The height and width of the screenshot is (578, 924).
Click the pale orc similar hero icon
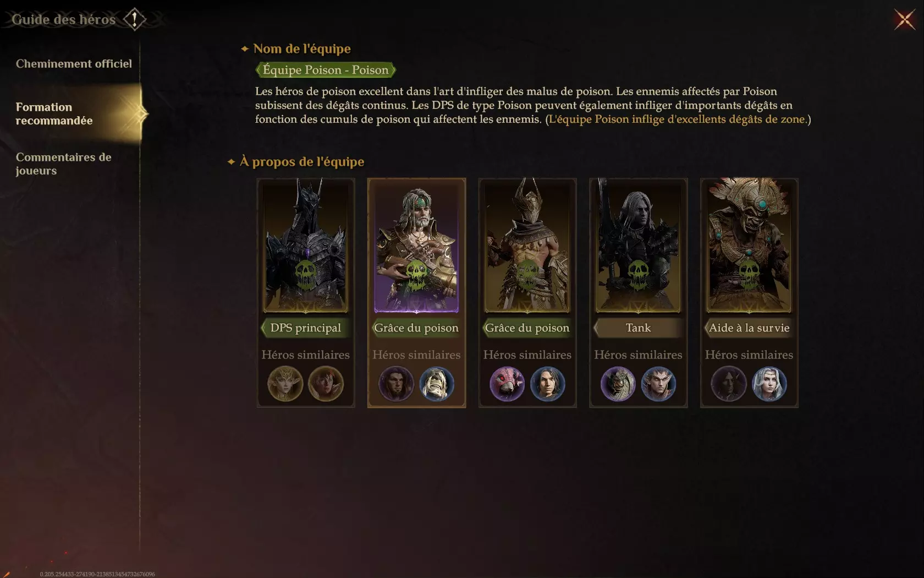tap(437, 384)
